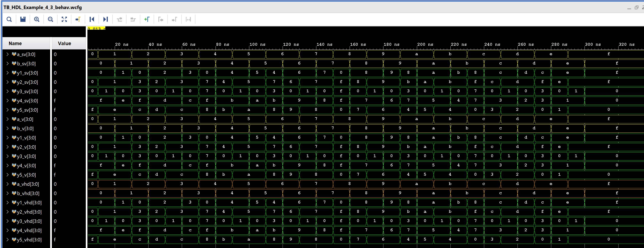Image resolution: width=644 pixels, height=248 pixels.
Task: Click the Search magnifier icon
Action: click(x=9, y=19)
